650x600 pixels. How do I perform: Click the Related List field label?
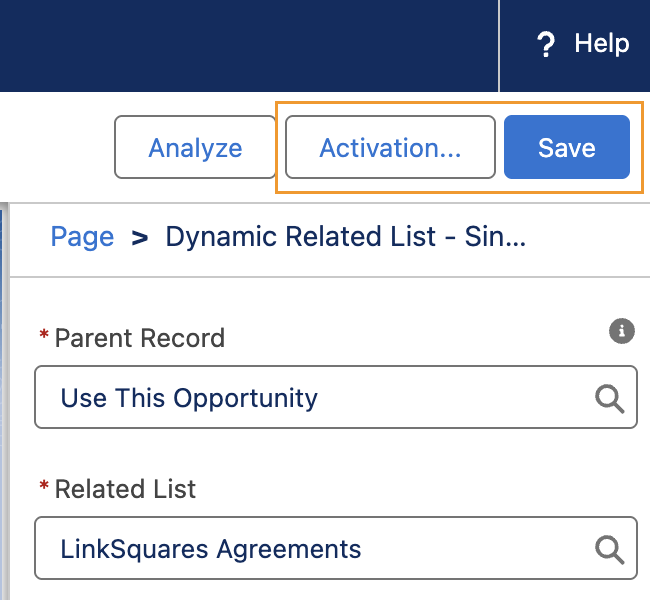point(125,489)
